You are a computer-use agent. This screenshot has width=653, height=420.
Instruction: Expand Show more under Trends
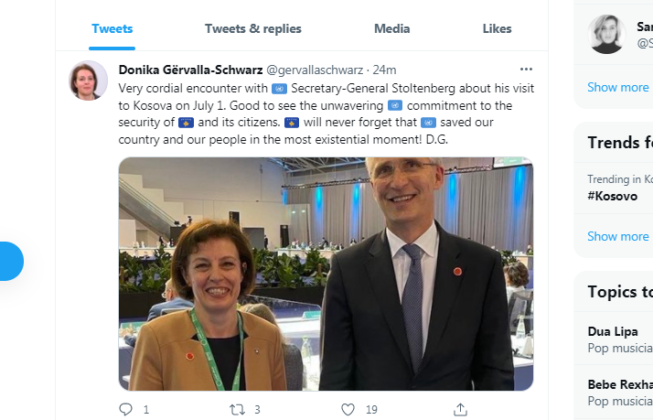(618, 236)
